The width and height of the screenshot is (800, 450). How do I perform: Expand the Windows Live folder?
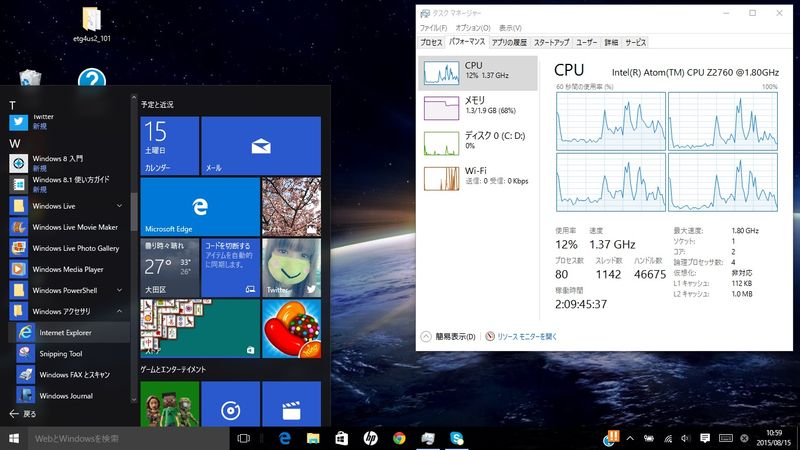(x=68, y=206)
